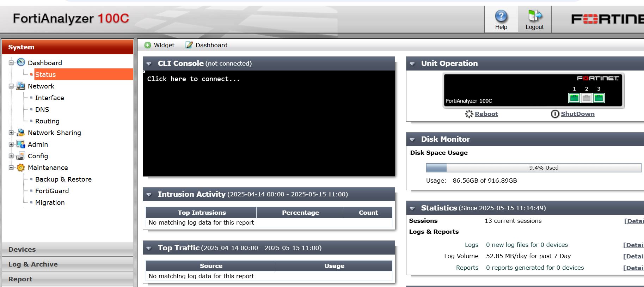
Task: Click port 1 on the device image
Action: click(x=574, y=98)
